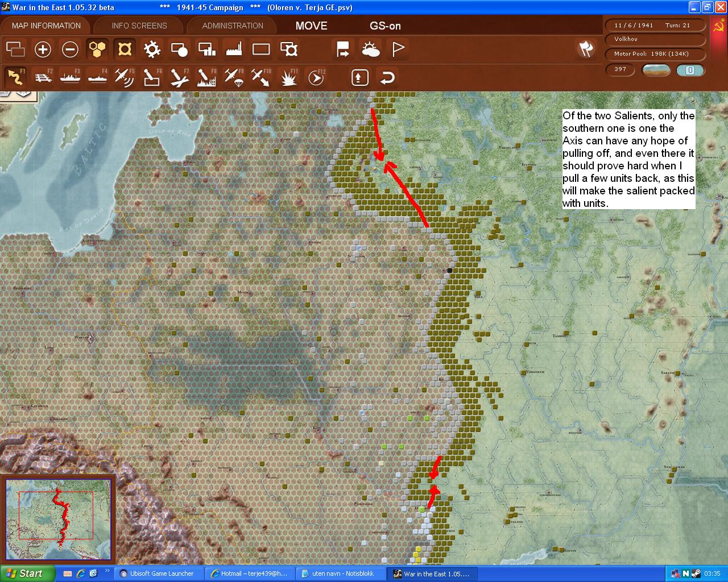Click the gear cog map icon
The width and height of the screenshot is (728, 582).
tap(152, 49)
